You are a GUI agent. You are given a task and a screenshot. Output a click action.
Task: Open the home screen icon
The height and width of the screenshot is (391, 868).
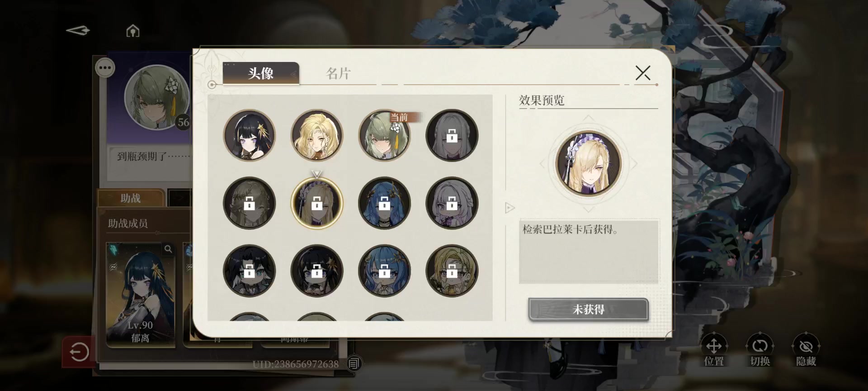132,31
